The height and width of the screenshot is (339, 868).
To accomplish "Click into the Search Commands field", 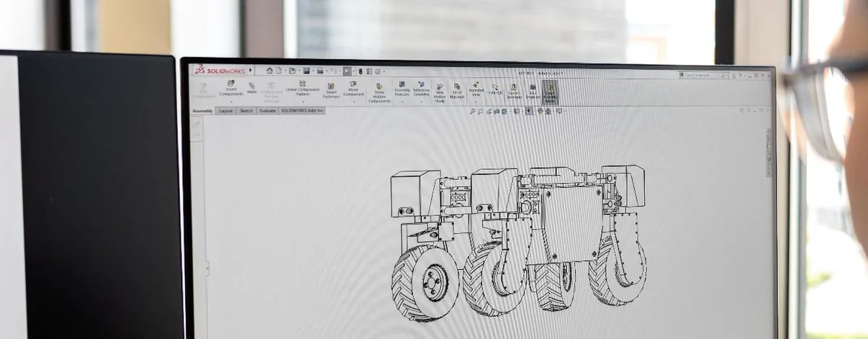I will (703, 75).
